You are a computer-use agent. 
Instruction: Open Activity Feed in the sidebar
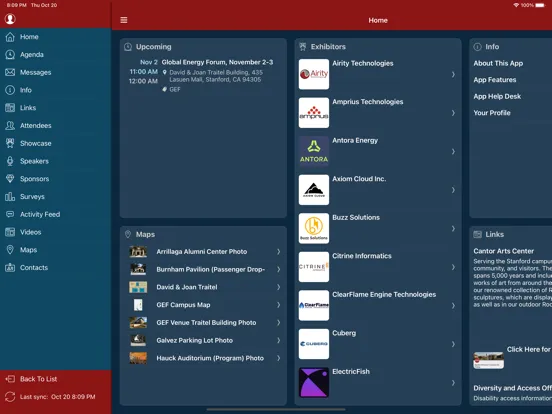56,214
